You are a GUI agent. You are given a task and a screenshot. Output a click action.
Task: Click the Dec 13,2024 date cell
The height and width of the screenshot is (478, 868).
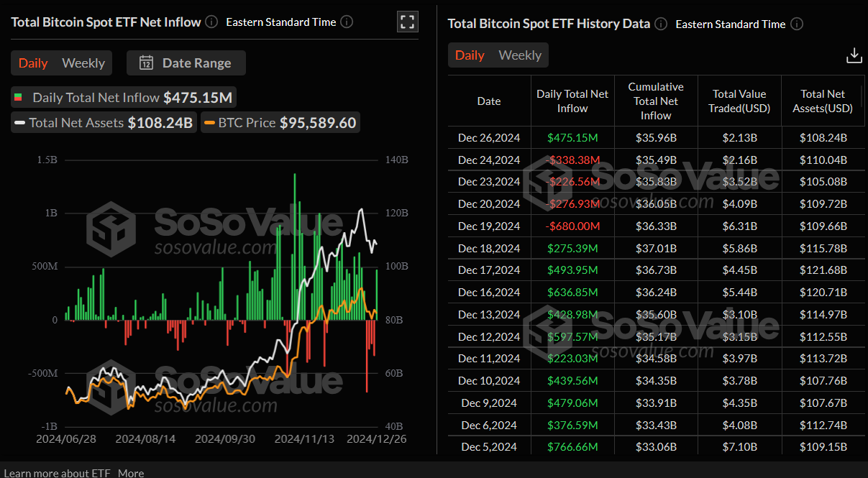[489, 315]
